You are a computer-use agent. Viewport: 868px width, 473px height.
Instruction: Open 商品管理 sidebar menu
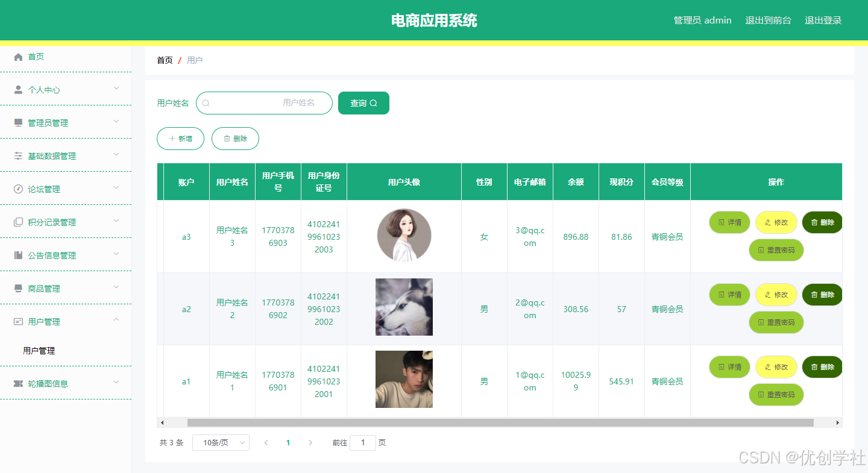pos(66,289)
